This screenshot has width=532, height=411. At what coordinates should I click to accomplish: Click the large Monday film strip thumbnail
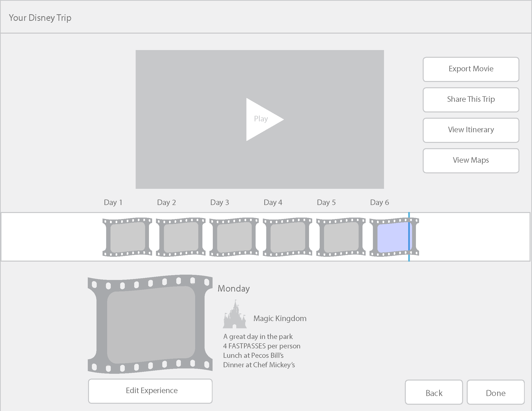click(x=150, y=324)
